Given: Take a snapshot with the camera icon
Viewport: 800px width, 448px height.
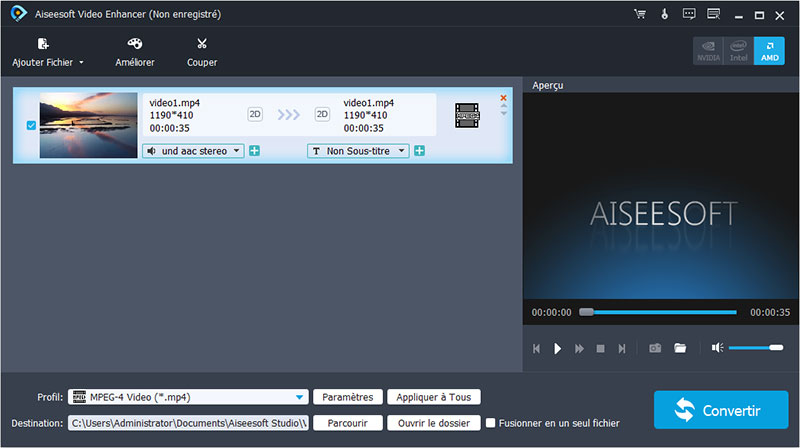Looking at the screenshot, I should pos(655,348).
